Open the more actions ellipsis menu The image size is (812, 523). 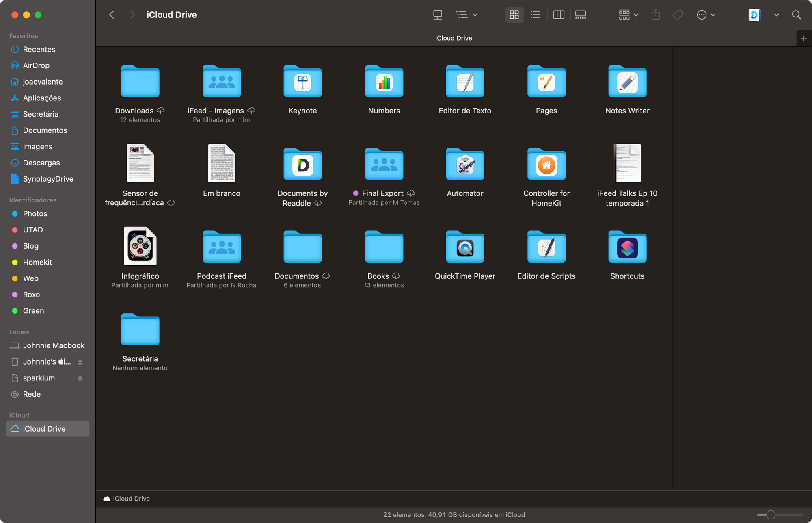[706, 15]
